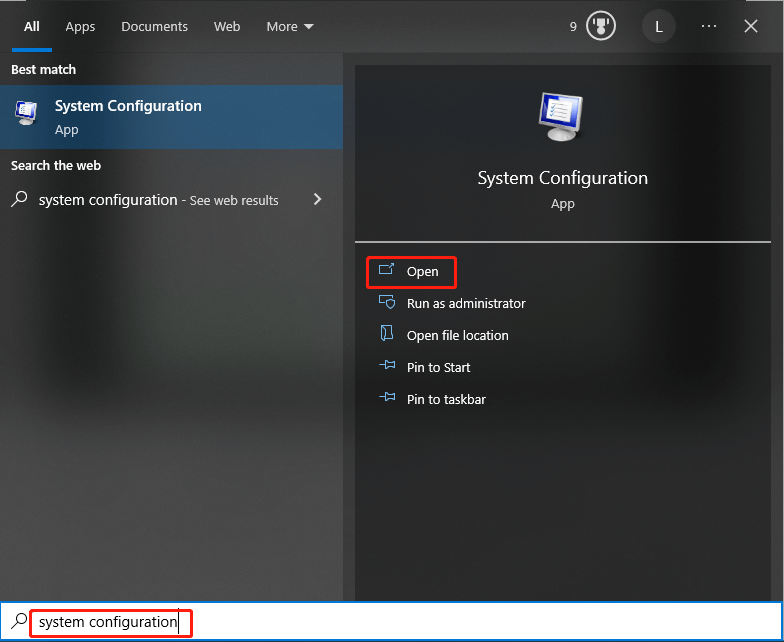Viewport: 784px width, 642px height.
Task: Click the pin icon beside Pin to taskbar
Action: [x=387, y=398]
